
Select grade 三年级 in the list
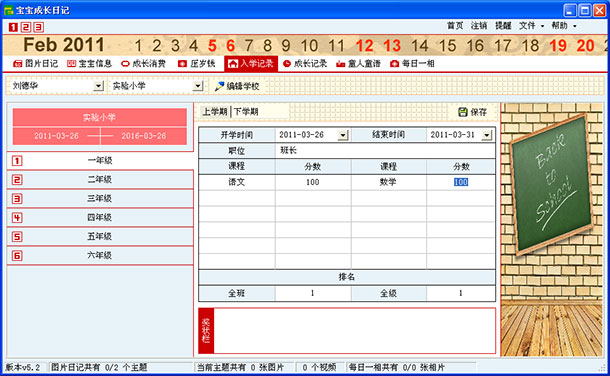100,198
